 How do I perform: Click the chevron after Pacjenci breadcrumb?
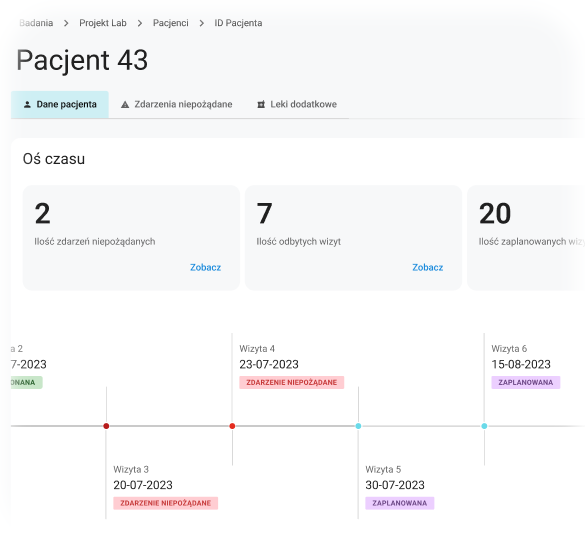pyautogui.click(x=202, y=24)
